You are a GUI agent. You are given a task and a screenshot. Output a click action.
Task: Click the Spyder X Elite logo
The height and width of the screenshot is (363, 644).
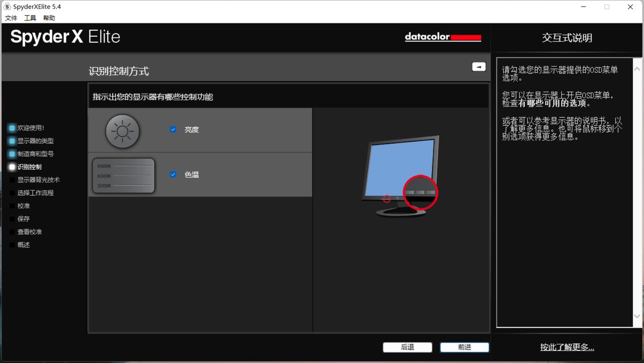65,37
